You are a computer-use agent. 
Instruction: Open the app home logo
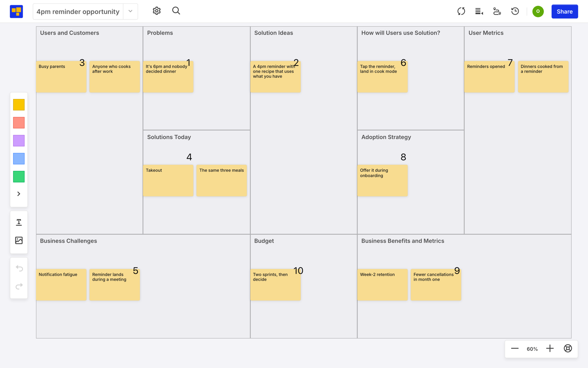[x=16, y=11]
